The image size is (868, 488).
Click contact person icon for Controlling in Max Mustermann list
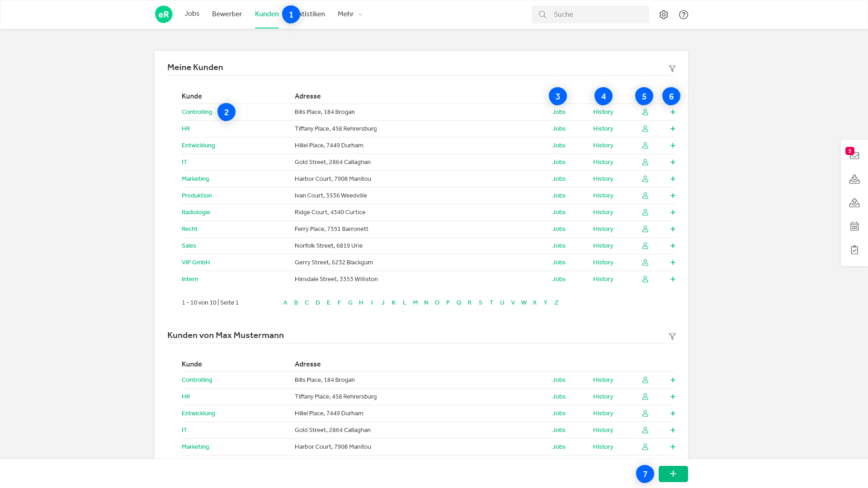pos(645,380)
